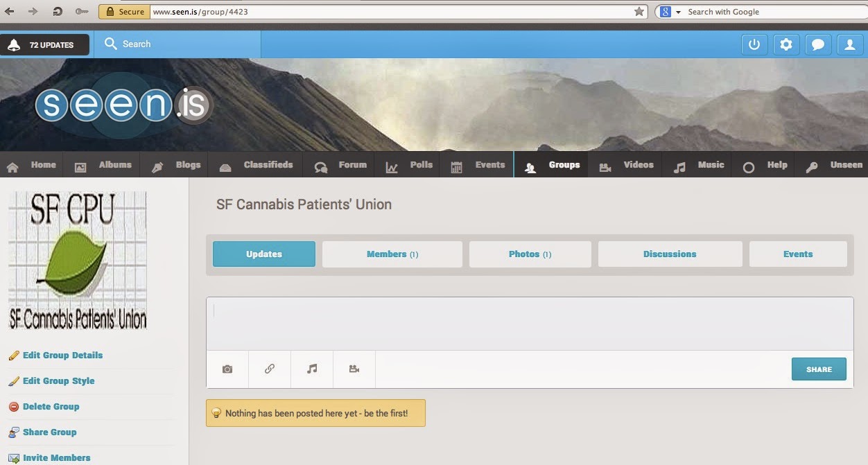
Task: Open the Forum section
Action: tap(340, 165)
